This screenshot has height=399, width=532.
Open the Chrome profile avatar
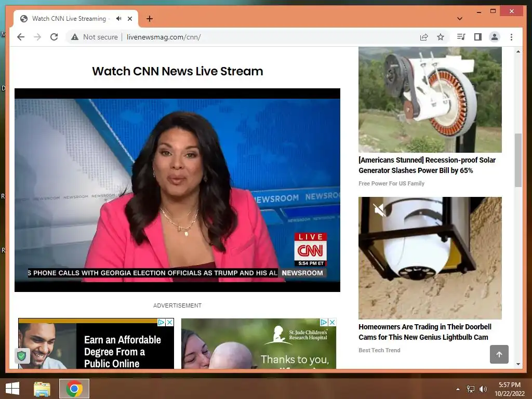coord(495,37)
